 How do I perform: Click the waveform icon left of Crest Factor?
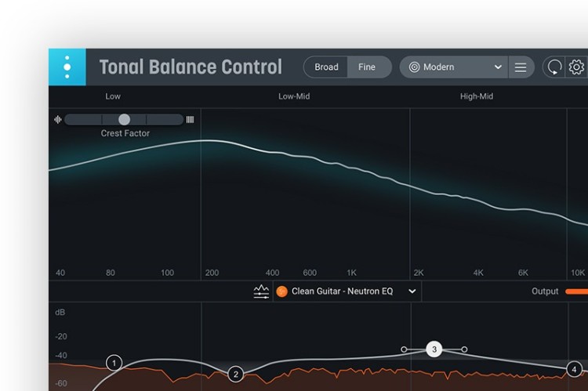[58, 120]
